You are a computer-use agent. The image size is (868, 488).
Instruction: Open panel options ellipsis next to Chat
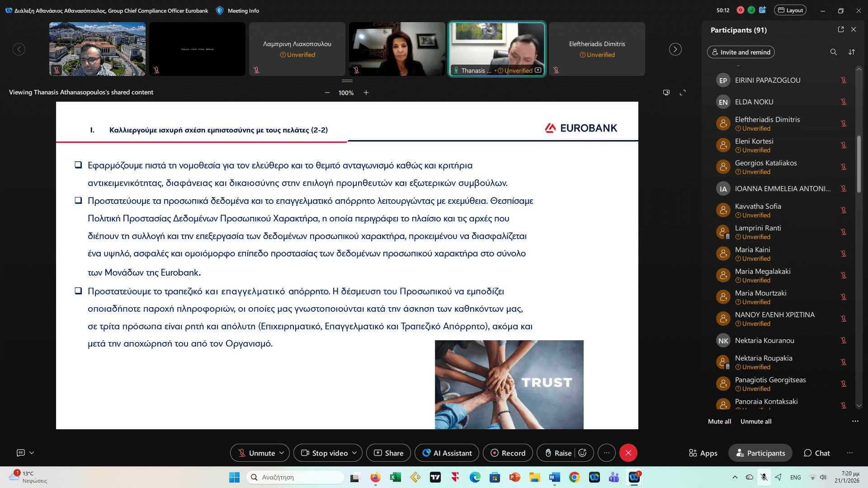[850, 453]
